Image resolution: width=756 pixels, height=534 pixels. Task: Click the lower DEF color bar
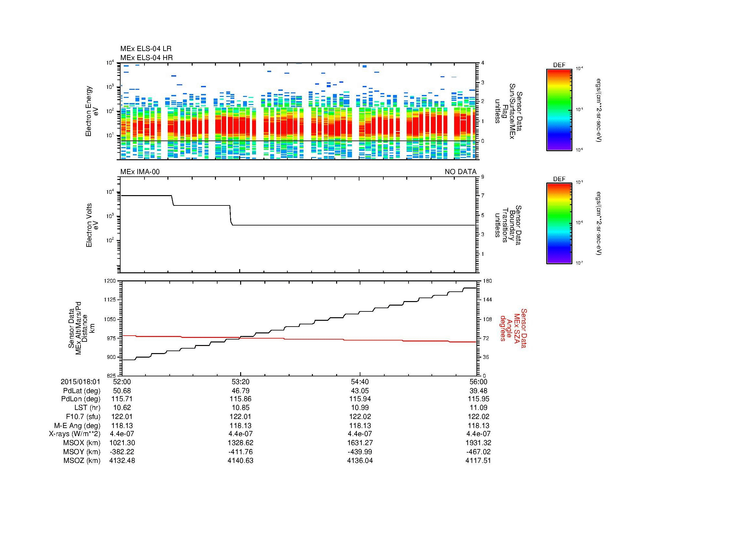pyautogui.click(x=559, y=224)
